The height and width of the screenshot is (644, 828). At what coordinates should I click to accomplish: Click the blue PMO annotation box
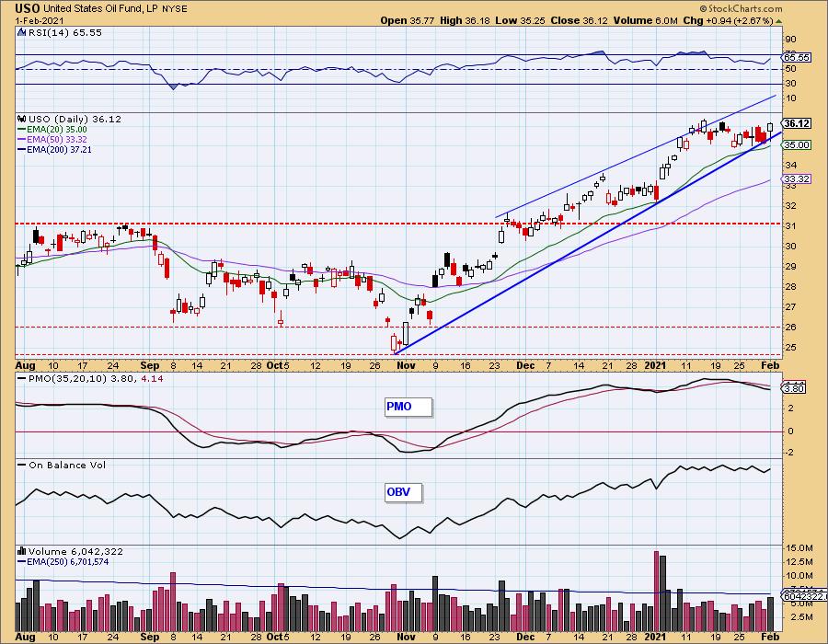[x=408, y=407]
